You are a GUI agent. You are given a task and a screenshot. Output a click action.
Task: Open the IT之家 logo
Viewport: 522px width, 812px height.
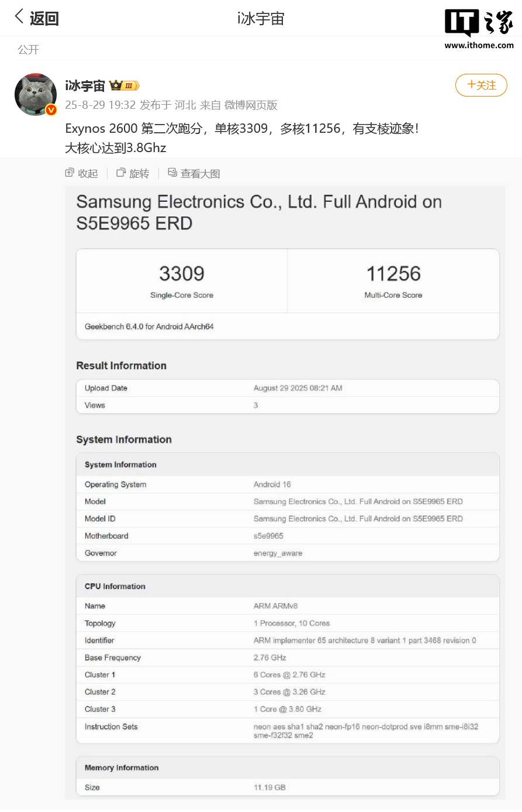[x=479, y=23]
